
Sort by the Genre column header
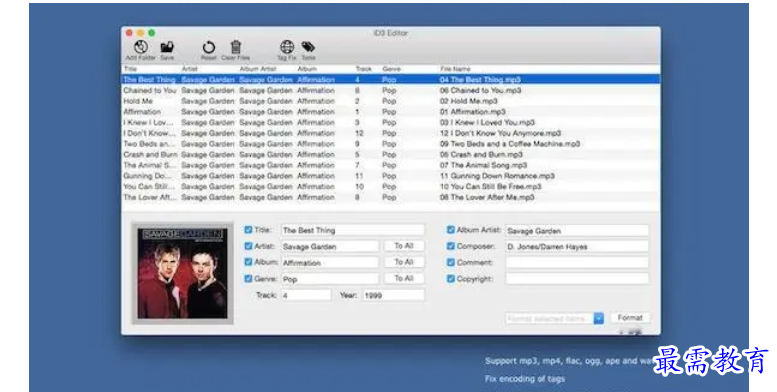pyautogui.click(x=391, y=69)
